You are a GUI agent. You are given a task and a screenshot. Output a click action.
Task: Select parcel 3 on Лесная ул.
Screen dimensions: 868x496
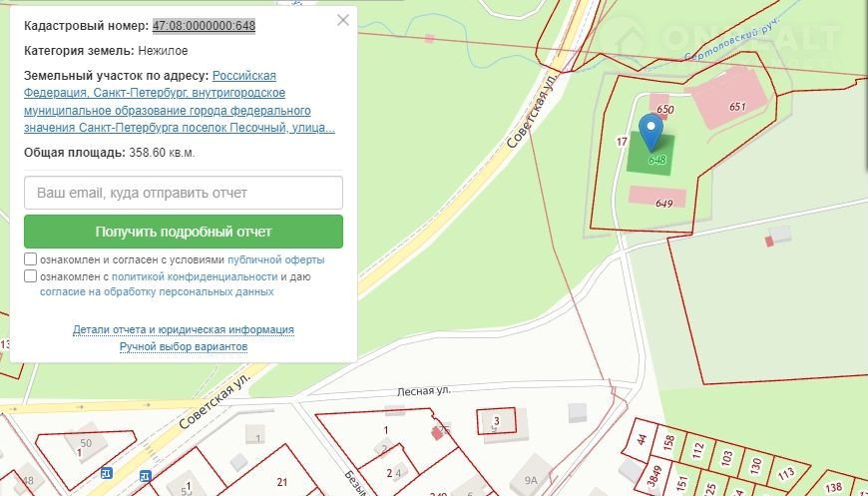click(495, 421)
